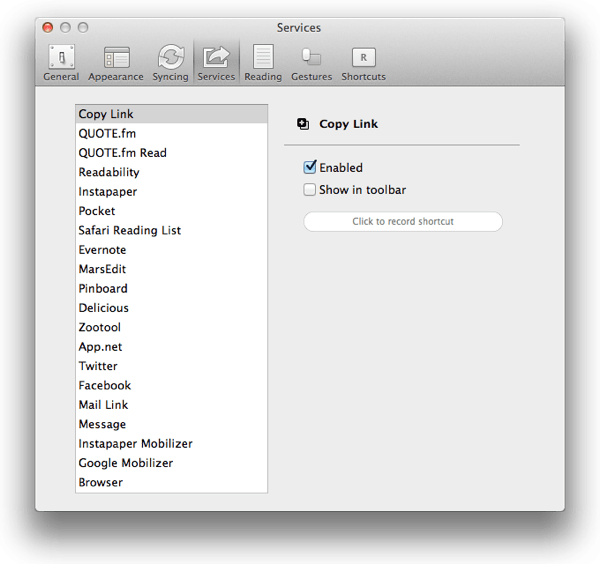The height and width of the screenshot is (564, 600).
Task: Choose Pinboard from the services list
Action: pyautogui.click(x=103, y=289)
